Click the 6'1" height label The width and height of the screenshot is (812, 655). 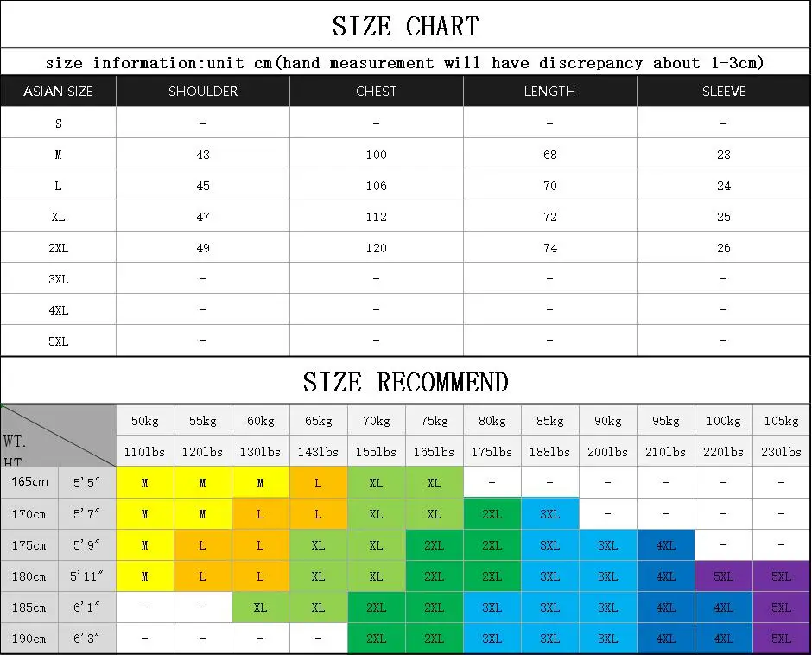[x=87, y=607]
